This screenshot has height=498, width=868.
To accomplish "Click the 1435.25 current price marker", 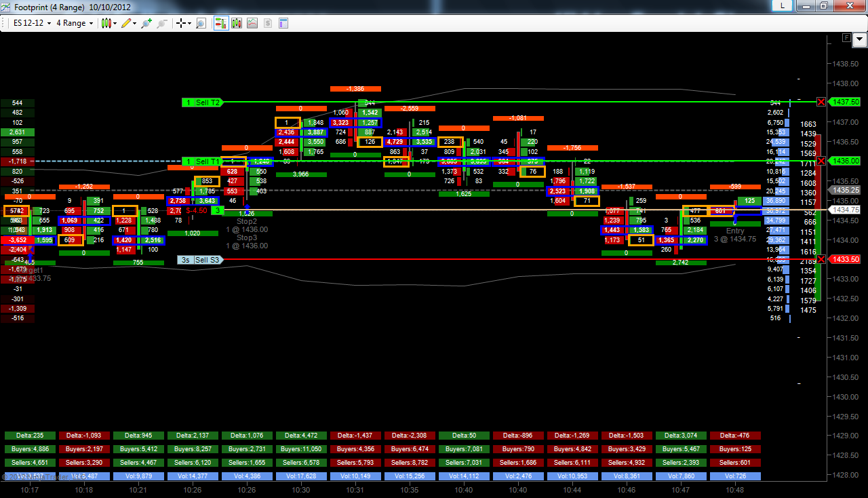I will pyautogui.click(x=845, y=191).
